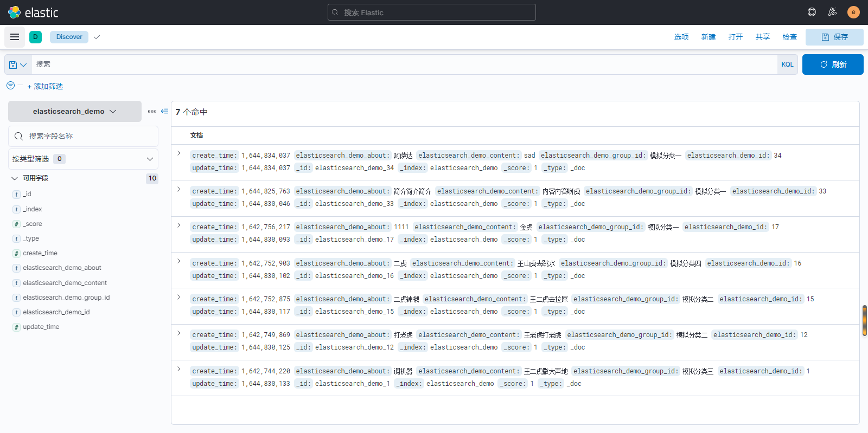
Task: Click elasticsearch_demo_content field type icon
Action: pyautogui.click(x=17, y=283)
